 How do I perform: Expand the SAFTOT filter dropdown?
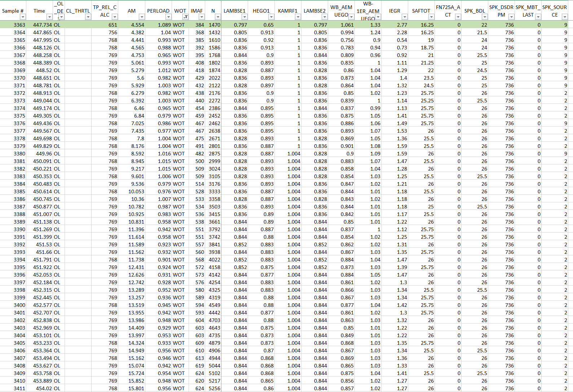(431, 17)
